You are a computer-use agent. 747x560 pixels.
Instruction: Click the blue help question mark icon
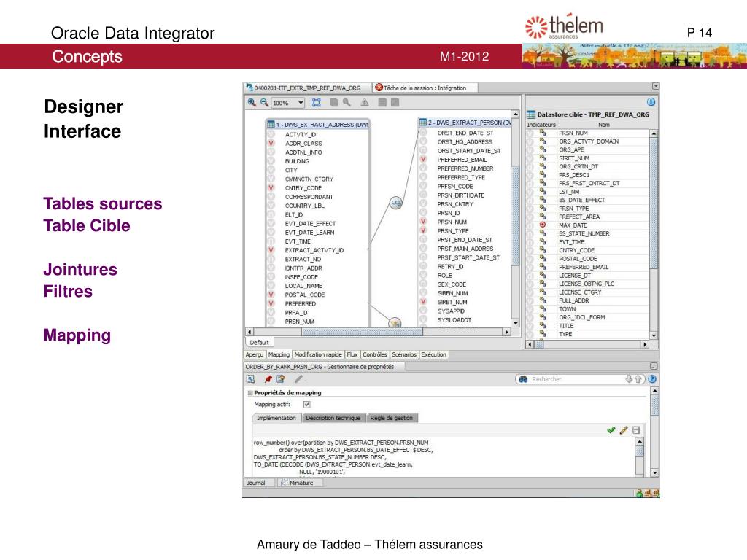click(652, 379)
